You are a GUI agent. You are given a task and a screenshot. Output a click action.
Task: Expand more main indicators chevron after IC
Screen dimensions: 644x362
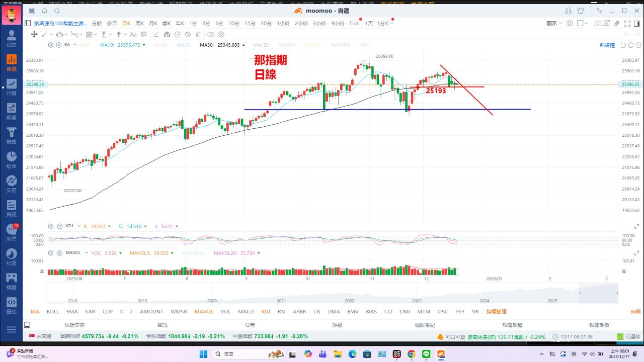[x=131, y=312]
